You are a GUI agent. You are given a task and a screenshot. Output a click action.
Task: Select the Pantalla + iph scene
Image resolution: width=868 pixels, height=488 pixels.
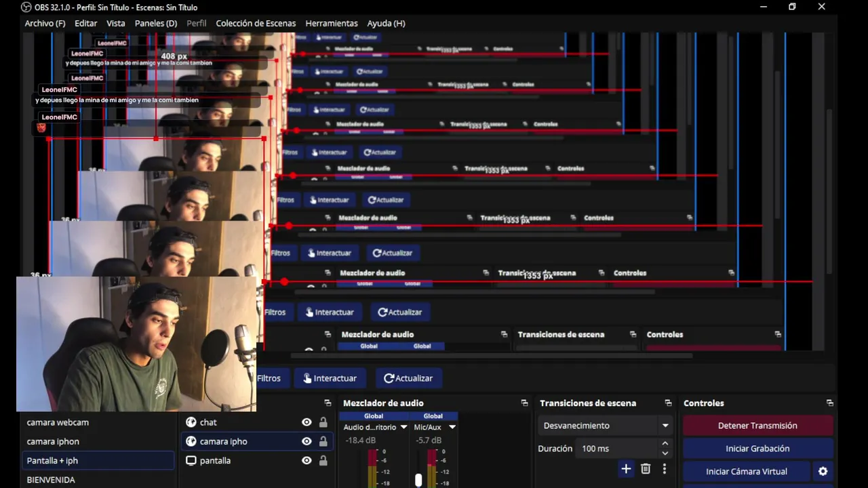[x=98, y=460]
